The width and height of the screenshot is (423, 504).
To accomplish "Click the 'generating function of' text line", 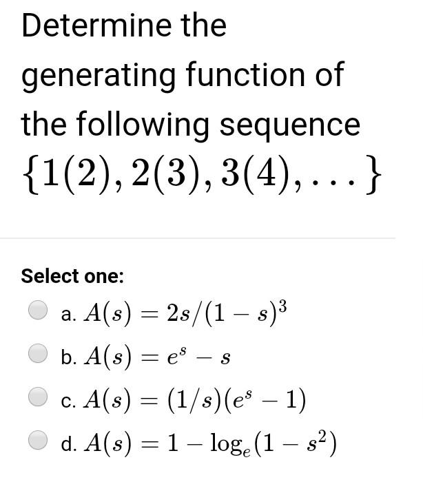I will click(183, 76).
